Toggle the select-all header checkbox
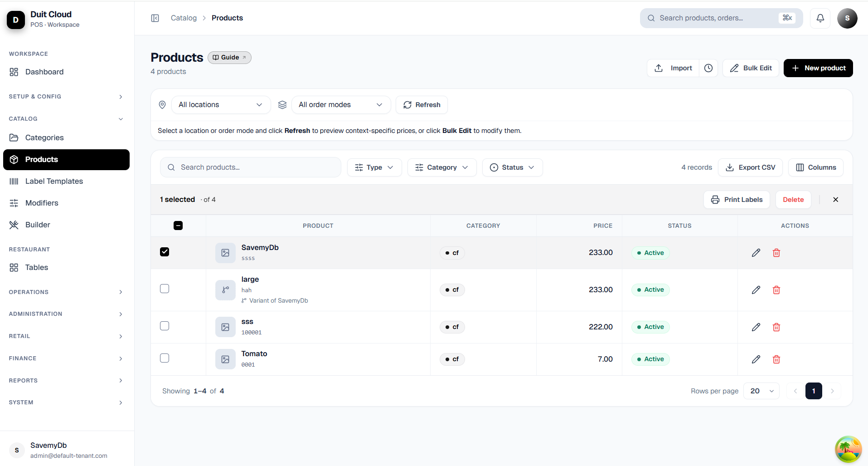Image resolution: width=868 pixels, height=466 pixels. pos(178,226)
